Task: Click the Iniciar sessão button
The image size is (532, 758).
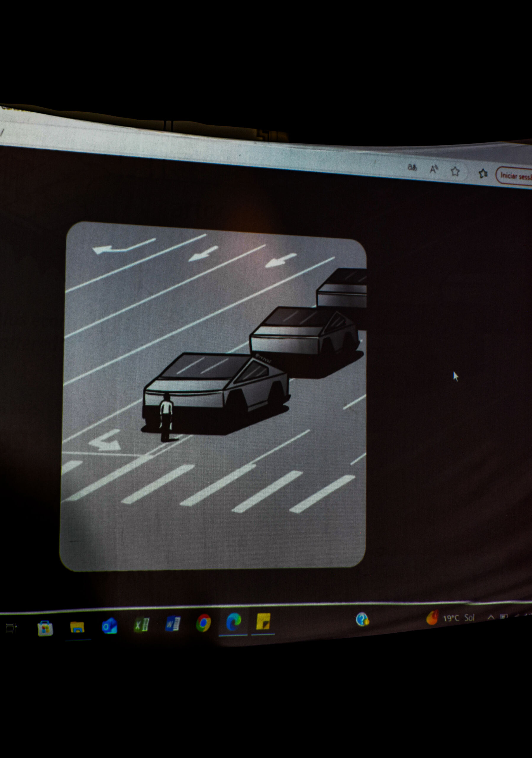Action: point(515,176)
